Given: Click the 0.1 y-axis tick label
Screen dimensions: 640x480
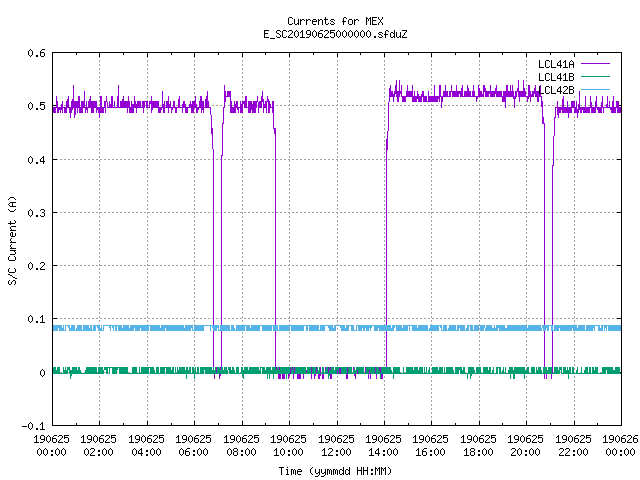Looking at the screenshot, I should tap(36, 319).
